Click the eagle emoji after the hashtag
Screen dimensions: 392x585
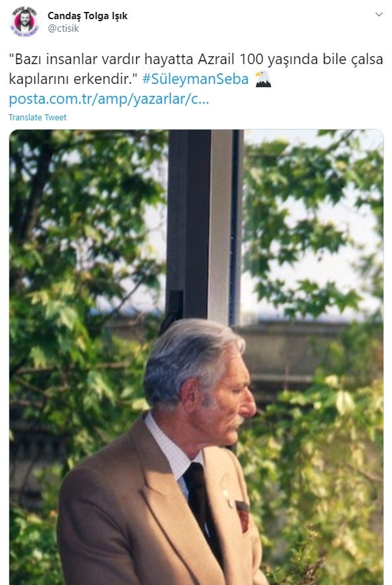click(263, 79)
